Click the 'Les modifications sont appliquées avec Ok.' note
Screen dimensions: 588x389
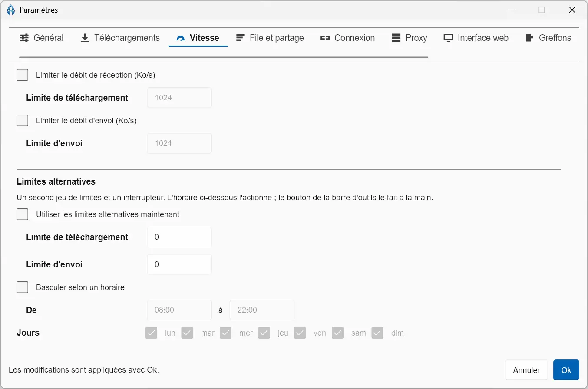(x=84, y=370)
